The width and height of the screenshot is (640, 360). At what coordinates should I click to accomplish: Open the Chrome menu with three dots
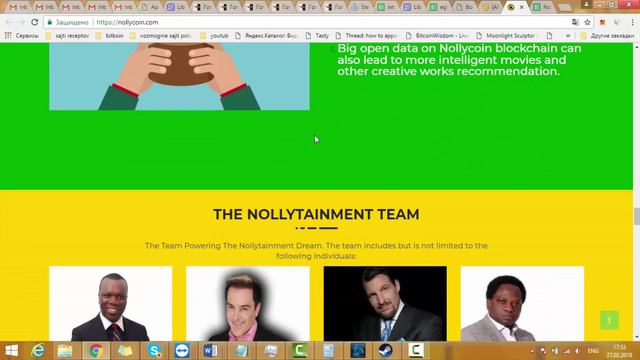[633, 22]
